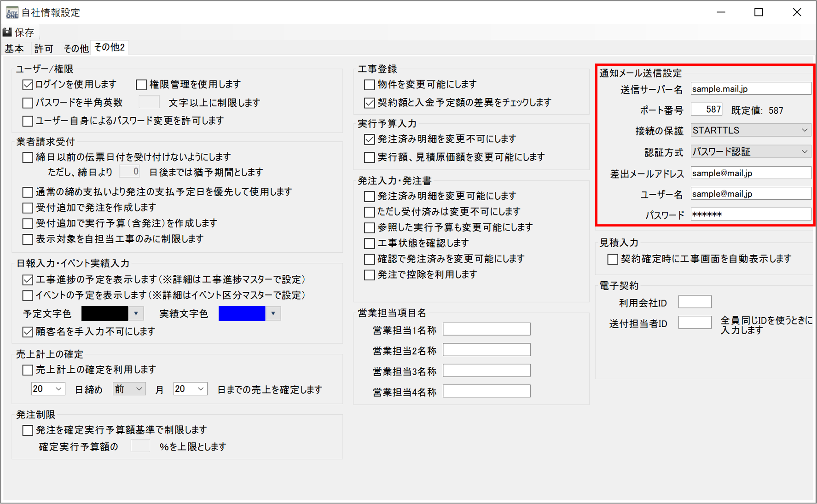
Task: Switch to the 基本 tab
Action: click(x=14, y=48)
